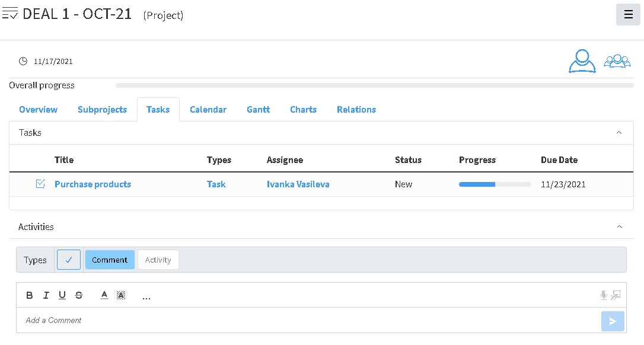Viewport: 644px width, 345px height.
Task: Open the Purchase products task link
Action: click(x=93, y=184)
